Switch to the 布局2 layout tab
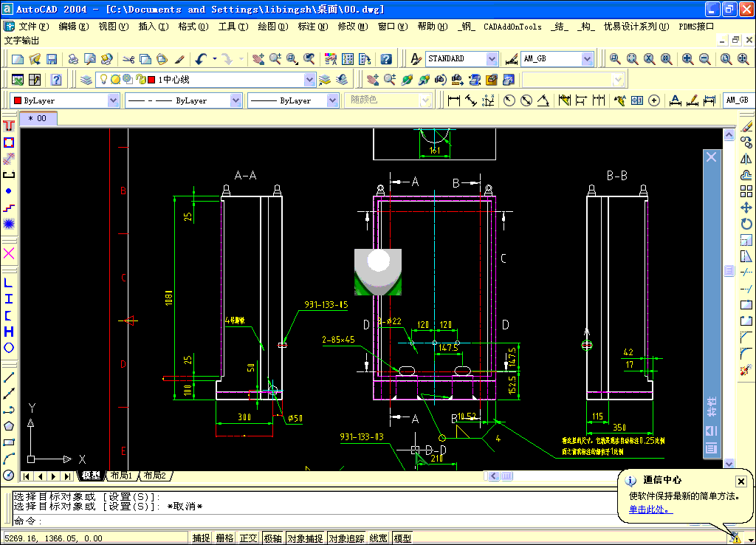 155,476
